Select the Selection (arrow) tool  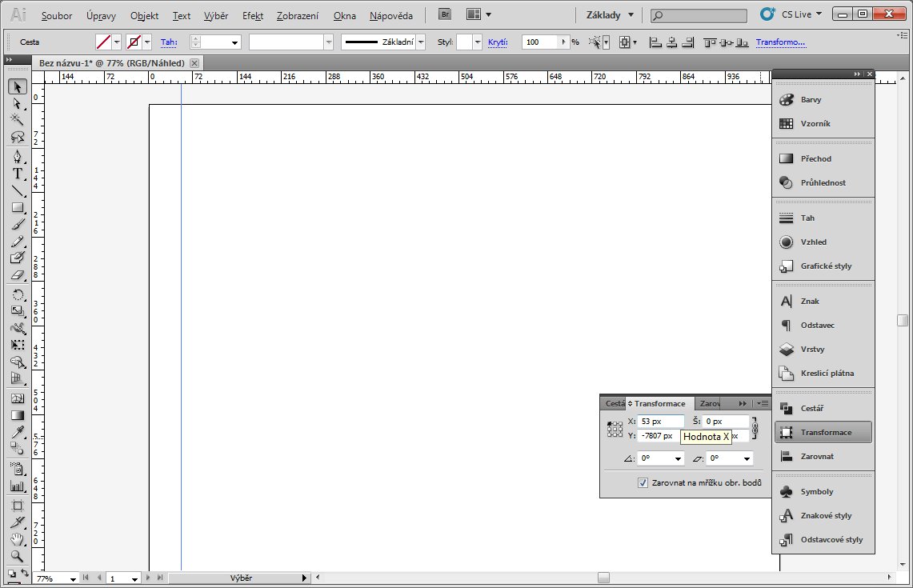click(18, 86)
